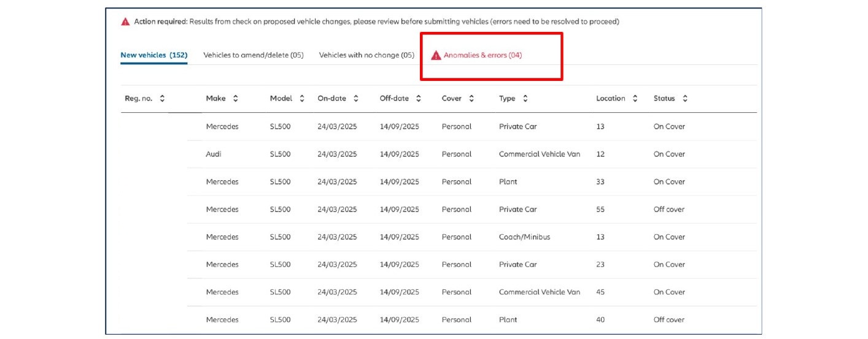
Task: Sort by Cover column arrows
Action: tap(471, 99)
